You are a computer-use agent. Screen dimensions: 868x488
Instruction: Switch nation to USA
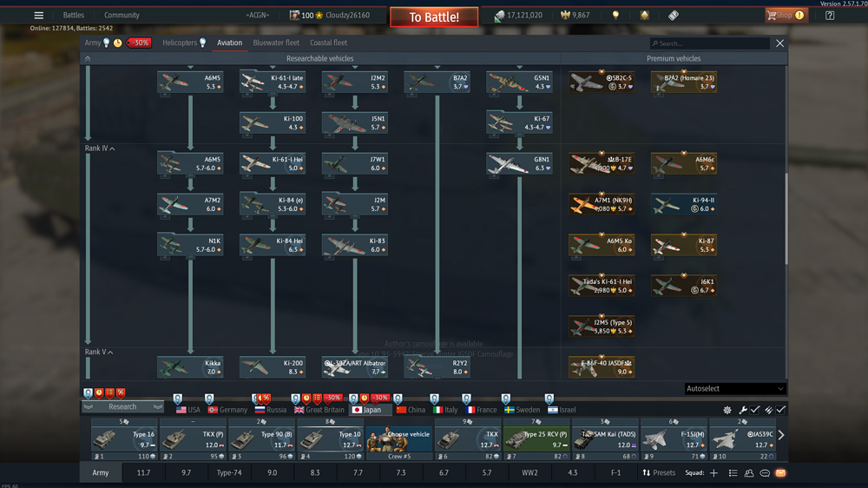coord(188,410)
